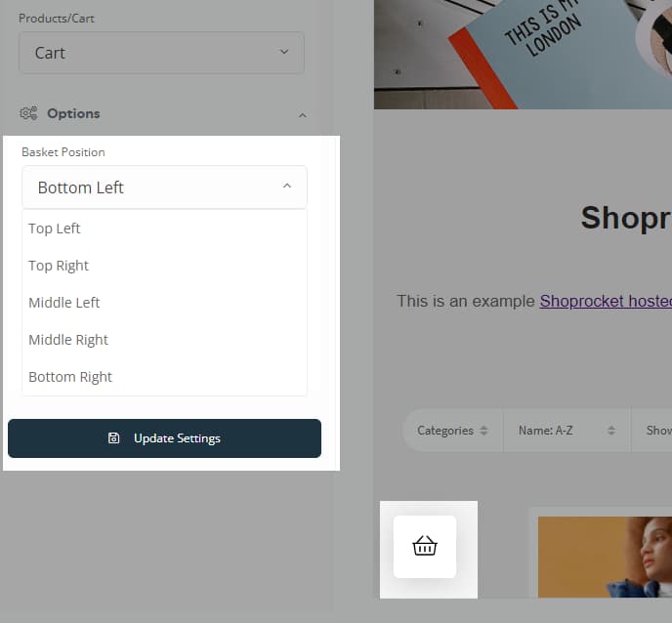Click the shopping basket icon

coord(425,546)
